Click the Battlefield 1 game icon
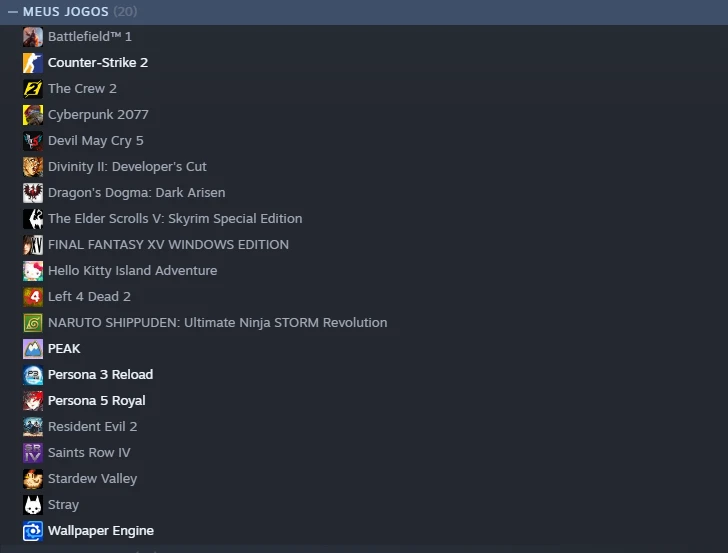The width and height of the screenshot is (728, 553). (x=33, y=37)
